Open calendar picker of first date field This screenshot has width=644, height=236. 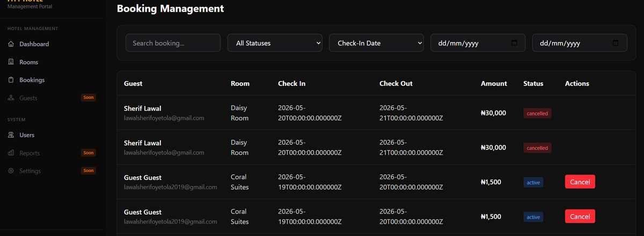pyautogui.click(x=514, y=43)
